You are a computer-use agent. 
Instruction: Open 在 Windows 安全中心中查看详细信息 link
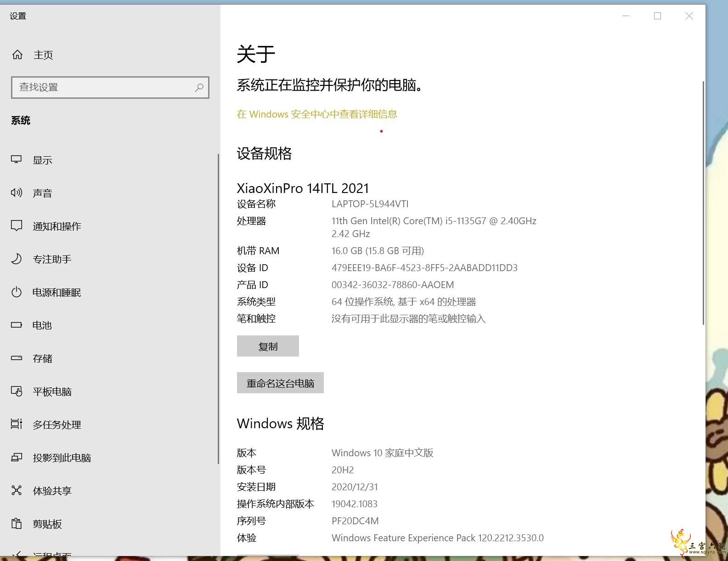click(x=317, y=114)
